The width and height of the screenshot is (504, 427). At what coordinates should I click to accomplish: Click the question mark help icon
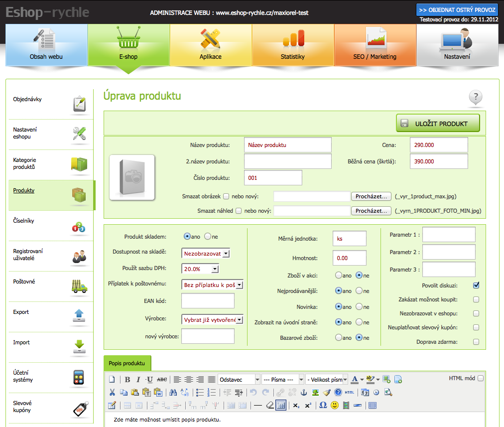(x=476, y=97)
